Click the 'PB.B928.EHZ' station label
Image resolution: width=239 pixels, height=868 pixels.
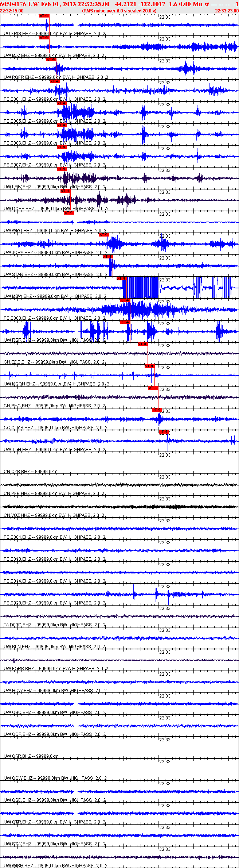pos(17,603)
